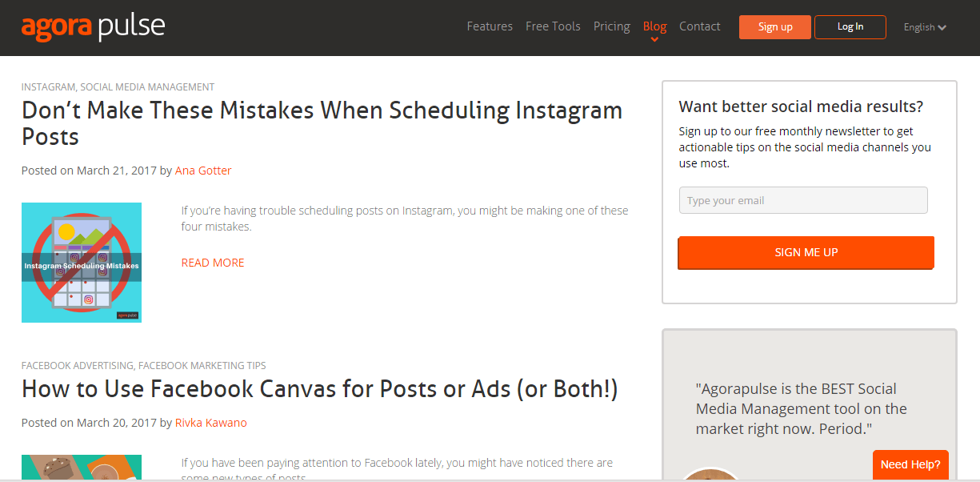Click the Instagram Scheduling Mistakes thumbnail
Screen dimensions: 980x482
[82, 263]
